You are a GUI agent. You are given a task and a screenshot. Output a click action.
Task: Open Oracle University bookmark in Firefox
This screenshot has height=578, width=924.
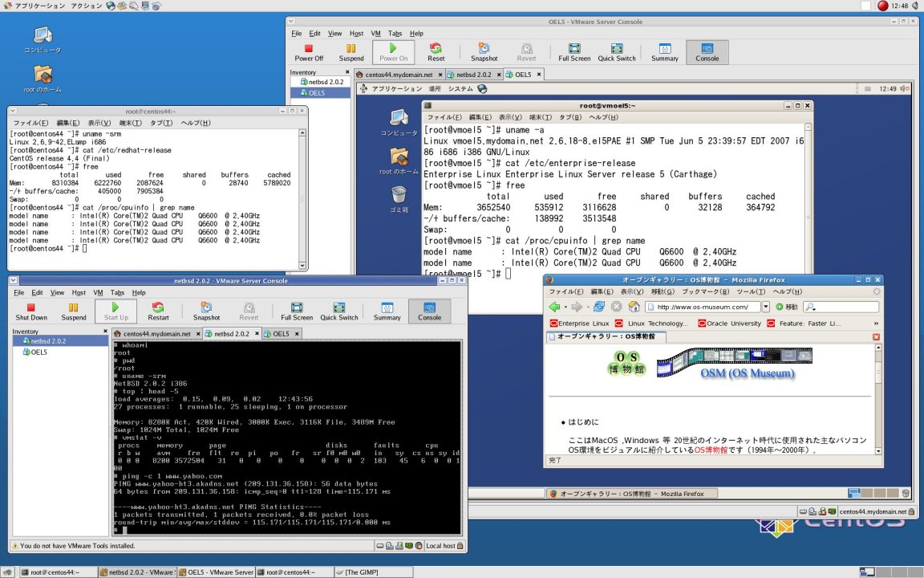[x=729, y=324]
